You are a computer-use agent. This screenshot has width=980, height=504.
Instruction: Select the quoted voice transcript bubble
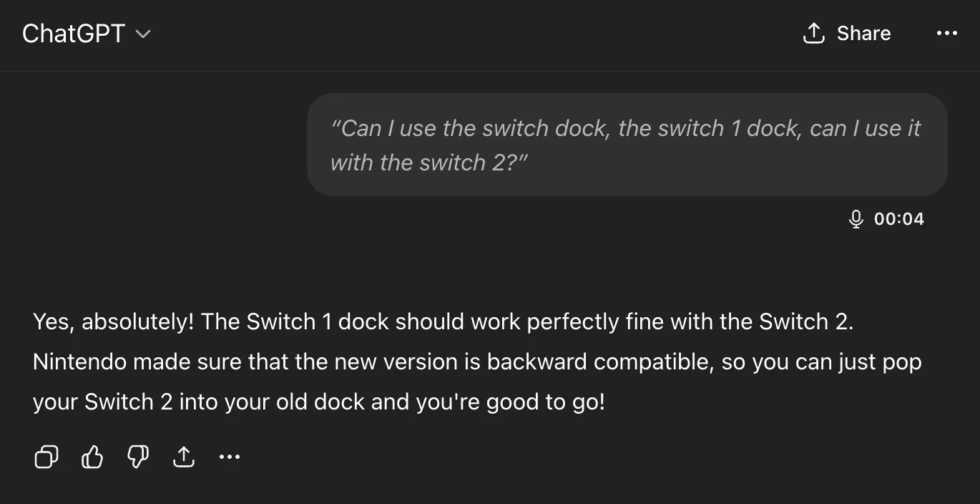[627, 144]
